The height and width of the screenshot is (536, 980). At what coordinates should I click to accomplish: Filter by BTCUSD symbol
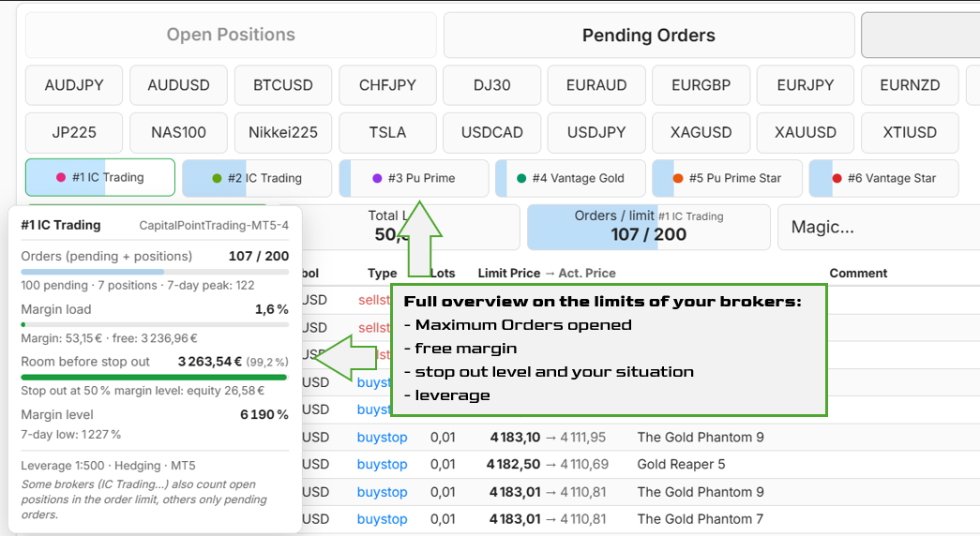click(x=283, y=85)
